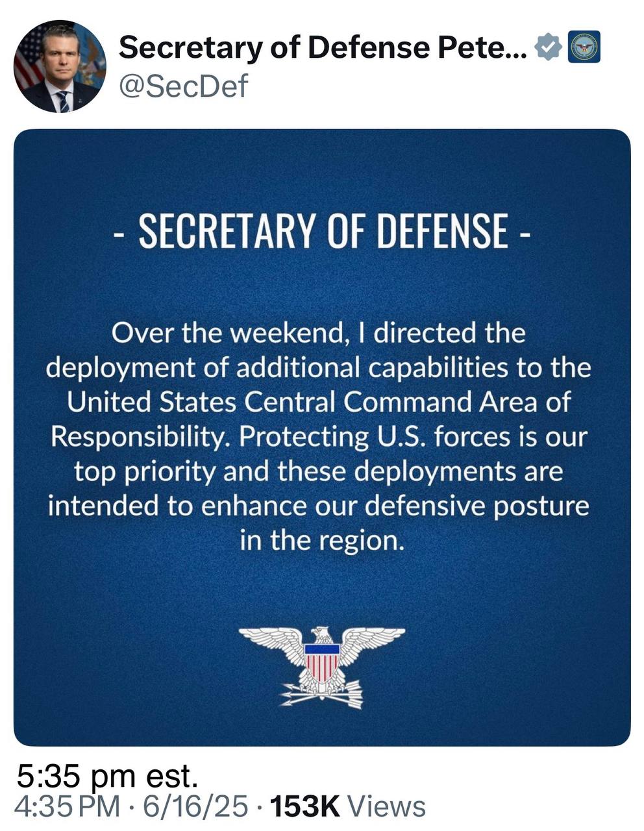Screen dimensions: 644x831
Task: Click the 4:35 PM timestamp
Action: coord(67,806)
